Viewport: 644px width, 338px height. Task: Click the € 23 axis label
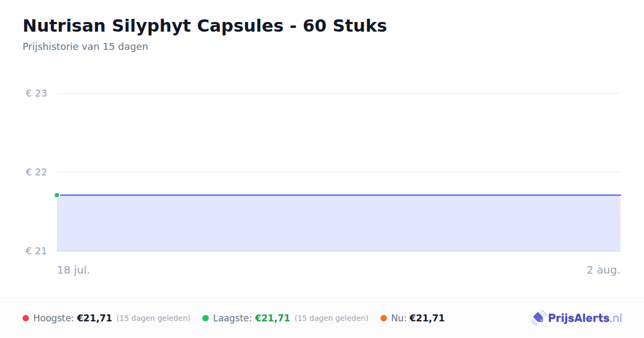[x=36, y=93]
